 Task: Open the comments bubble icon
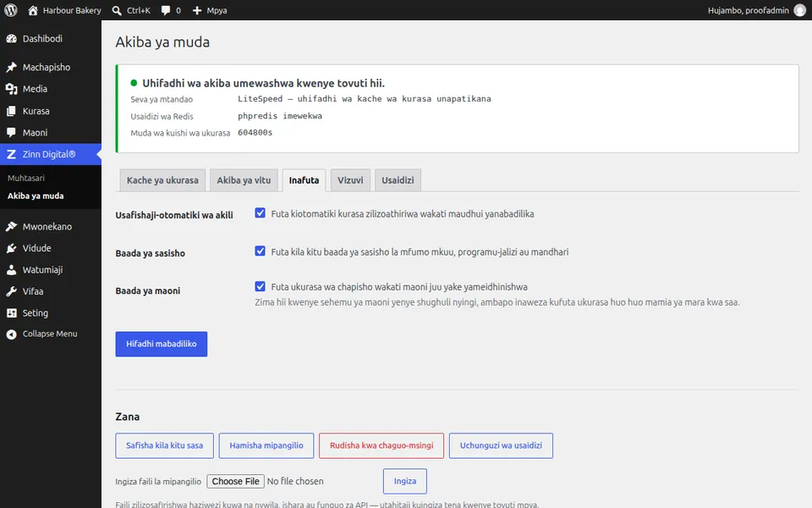click(166, 10)
